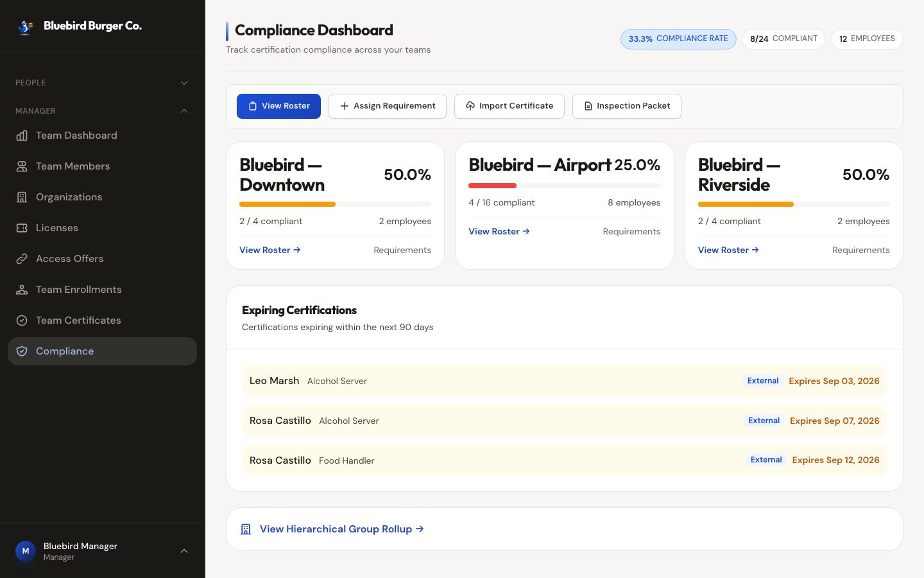Click the Airport 25.0% percentage value
The image size is (924, 578).
(x=637, y=165)
